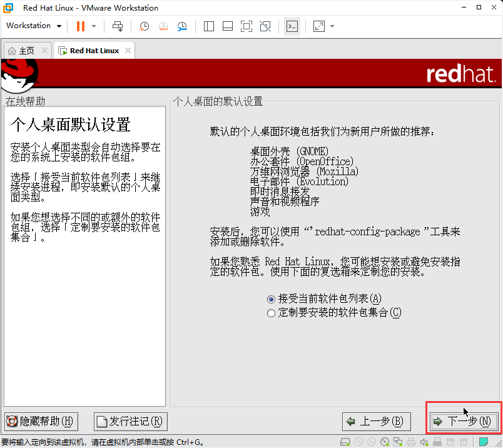Click the network adapter status icon
This screenshot has height=448, width=503.
[x=398, y=442]
